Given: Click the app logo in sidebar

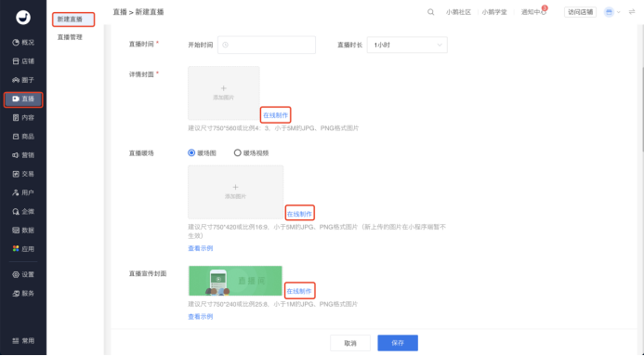Looking at the screenshot, I should (23, 18).
